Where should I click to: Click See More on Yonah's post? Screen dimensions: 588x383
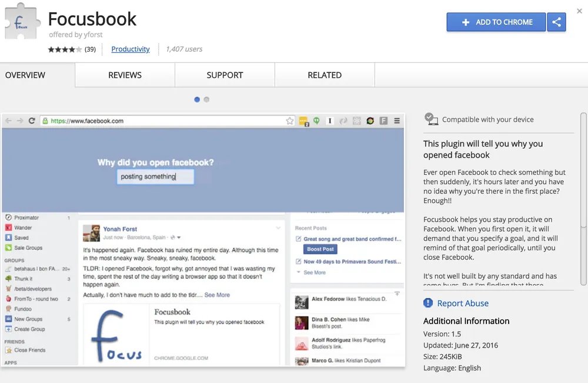point(217,295)
